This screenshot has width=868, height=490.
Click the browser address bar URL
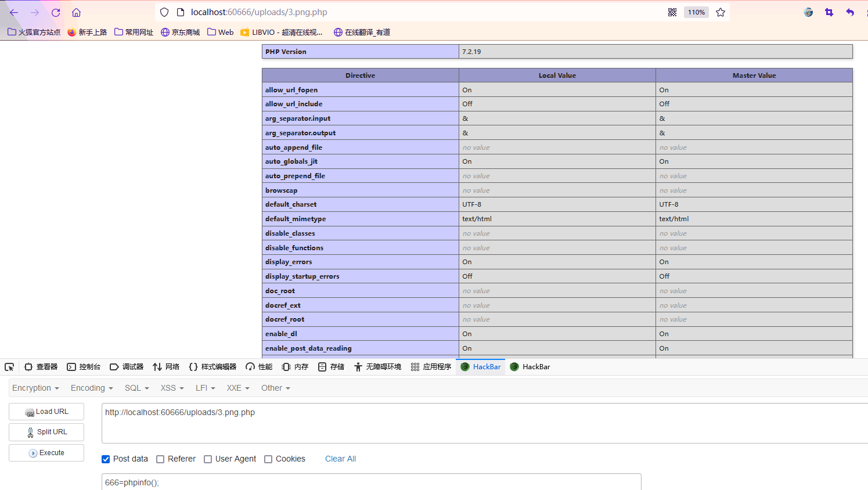(259, 12)
